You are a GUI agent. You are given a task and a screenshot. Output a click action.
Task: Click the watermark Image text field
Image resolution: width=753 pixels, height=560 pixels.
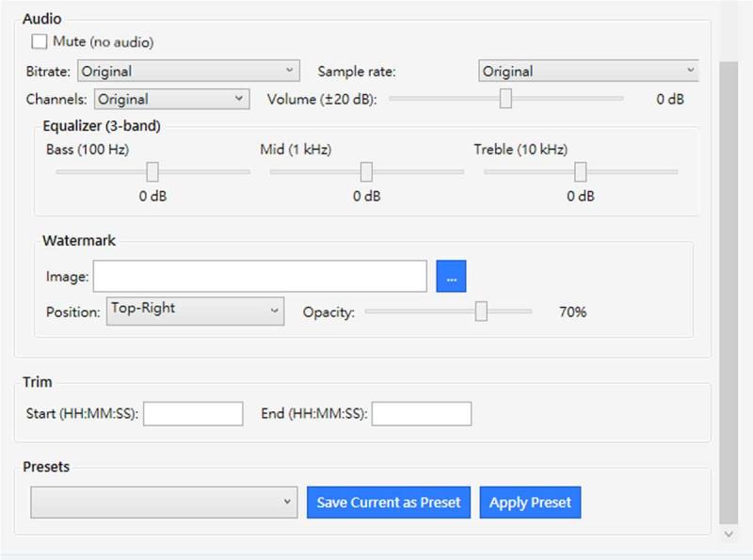click(264, 276)
